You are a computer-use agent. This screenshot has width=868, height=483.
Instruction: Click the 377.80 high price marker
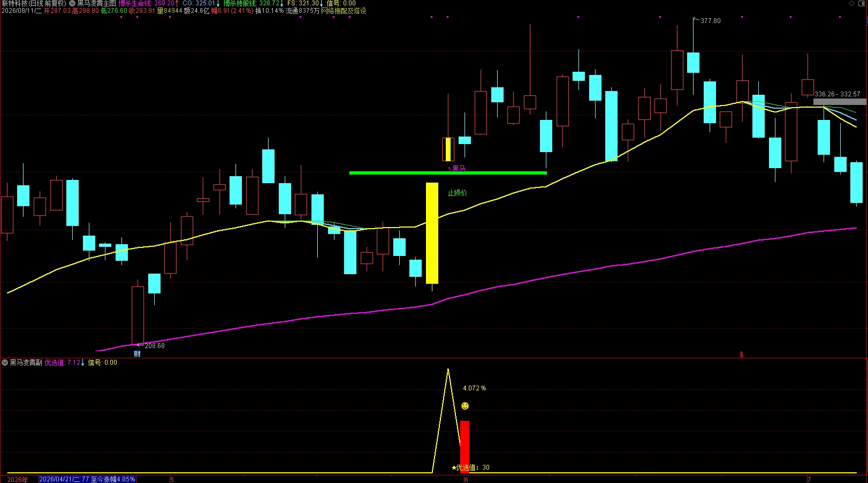[x=707, y=21]
